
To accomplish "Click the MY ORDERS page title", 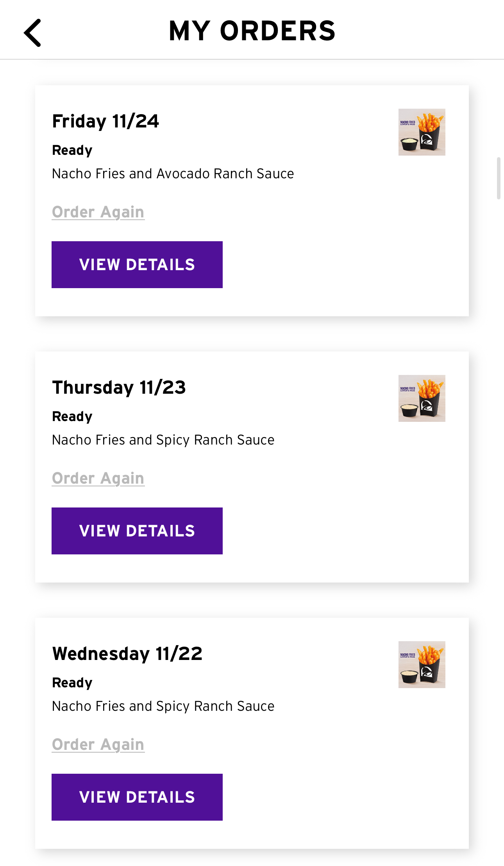I will pos(252,31).
